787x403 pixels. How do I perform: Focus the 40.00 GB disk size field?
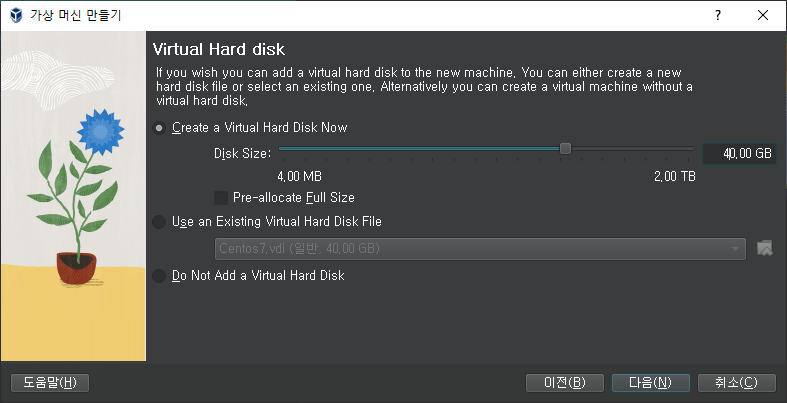click(x=739, y=154)
